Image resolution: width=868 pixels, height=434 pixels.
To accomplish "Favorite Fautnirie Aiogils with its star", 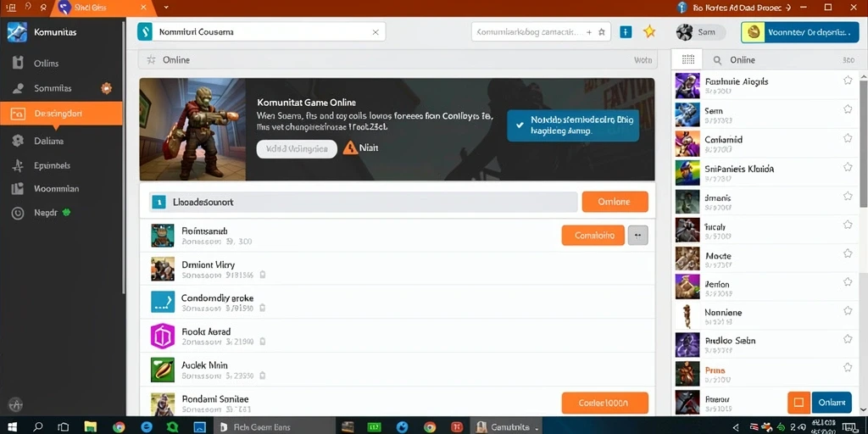I will [848, 81].
